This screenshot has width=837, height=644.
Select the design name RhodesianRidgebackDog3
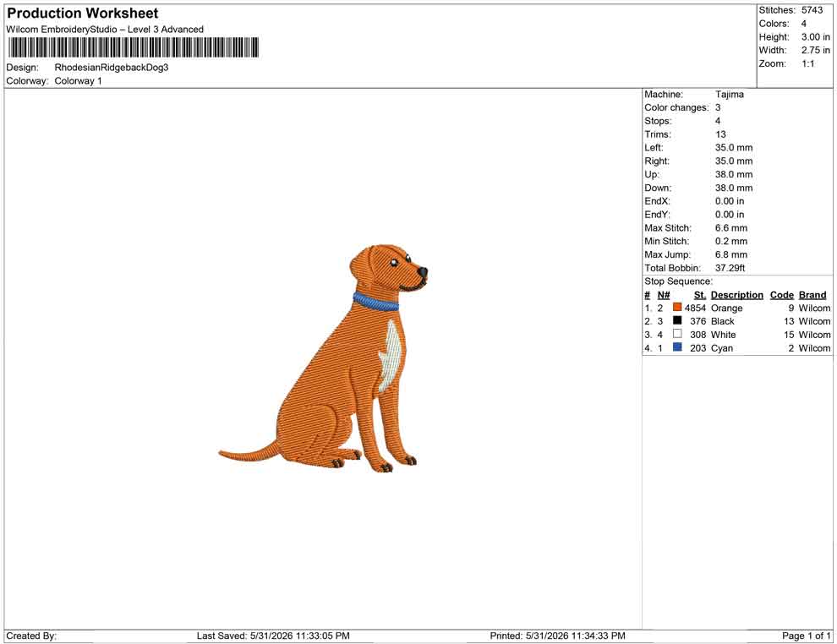click(112, 68)
